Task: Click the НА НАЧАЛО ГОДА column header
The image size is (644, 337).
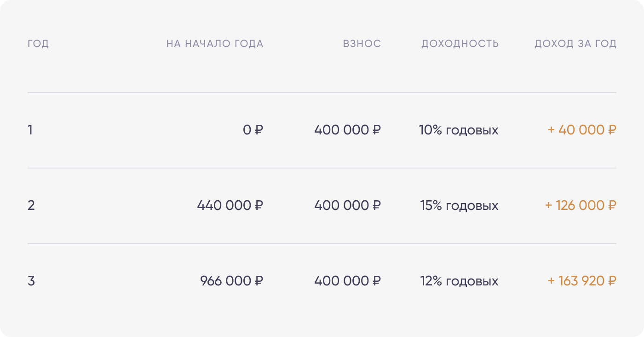Action: pyautogui.click(x=215, y=44)
